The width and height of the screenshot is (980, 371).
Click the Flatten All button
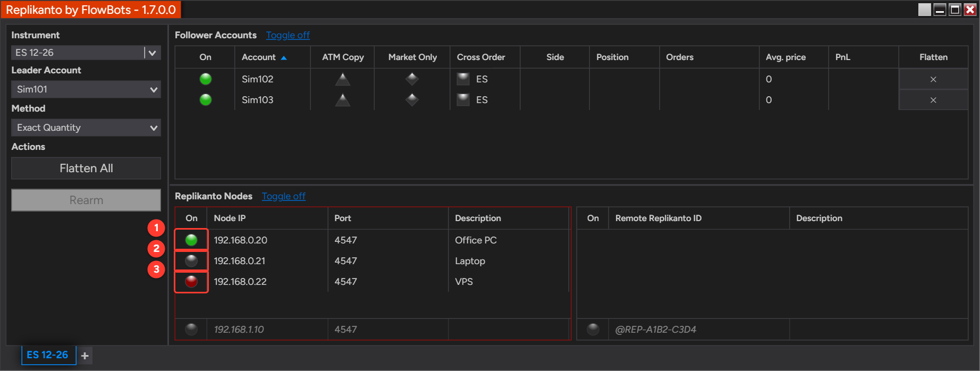click(x=86, y=168)
